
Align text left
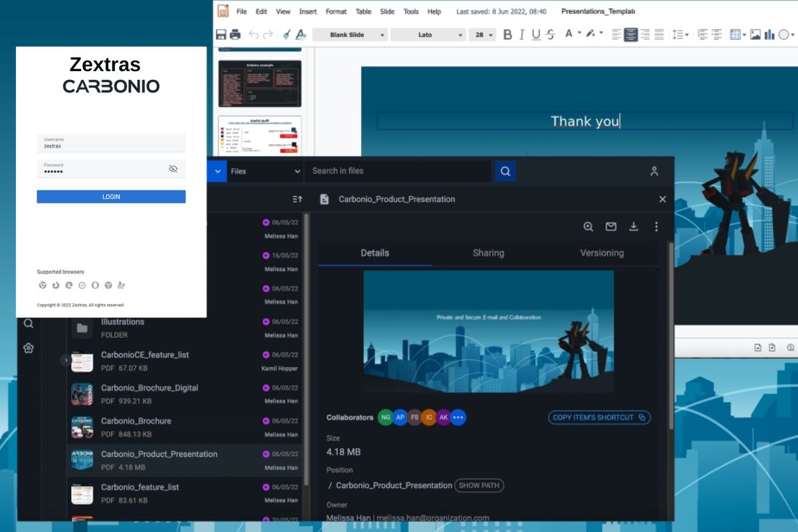(616, 35)
